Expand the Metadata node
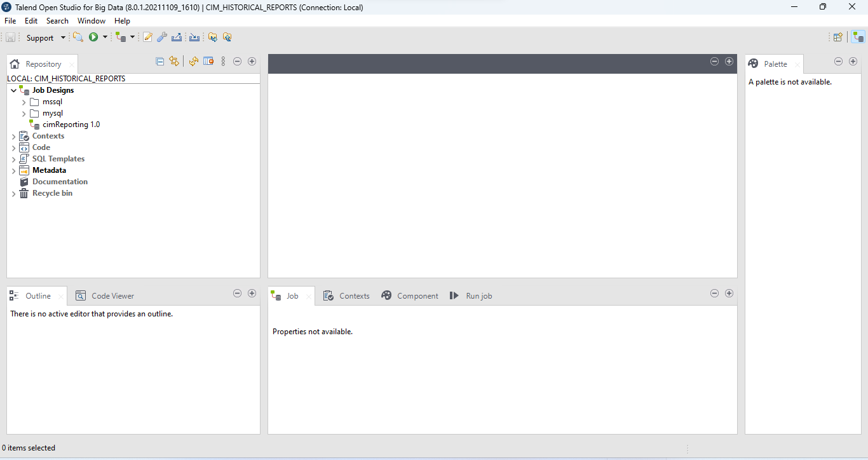Screen dimensions: 868x460 click(13, 171)
